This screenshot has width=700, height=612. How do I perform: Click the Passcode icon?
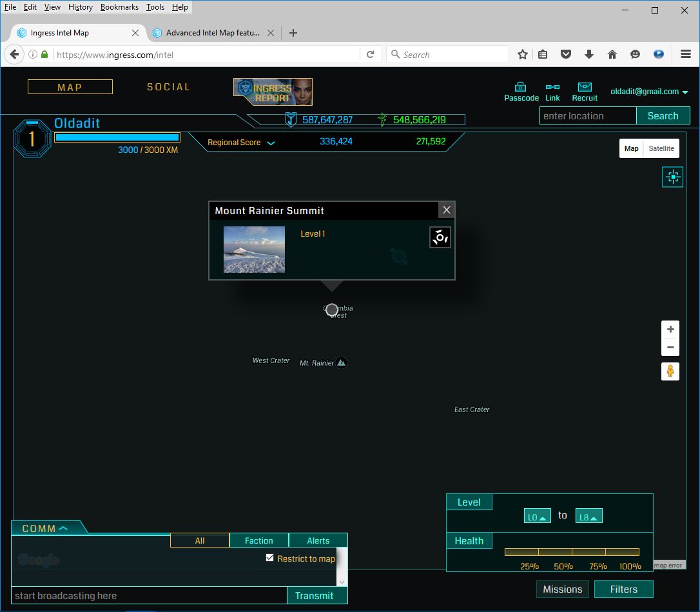pyautogui.click(x=521, y=87)
